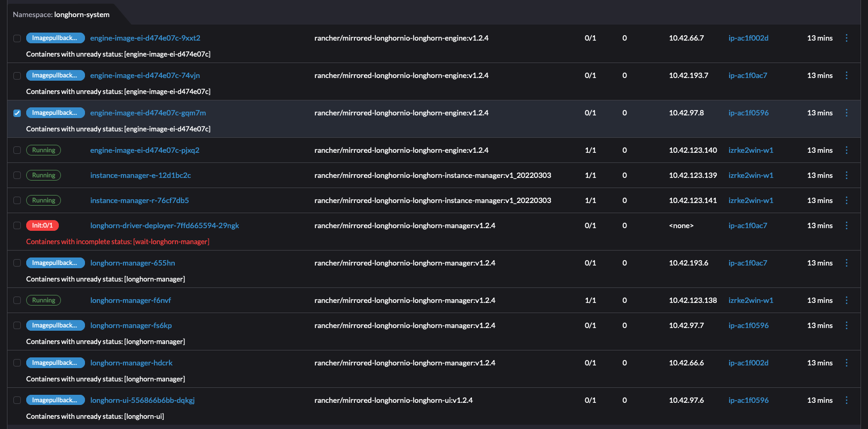Go to node ip-ac1f0ac7 for longhorn-manager-655hn
868x429 pixels.
click(x=748, y=263)
